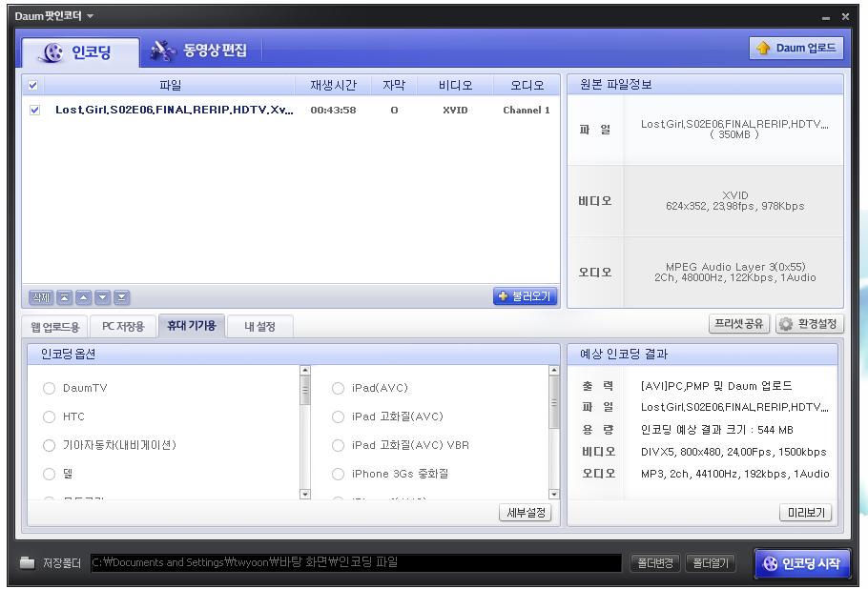Viewport: 868px width, 589px height.
Task: Close the Daum 팟인코더 window
Action: [845, 16]
